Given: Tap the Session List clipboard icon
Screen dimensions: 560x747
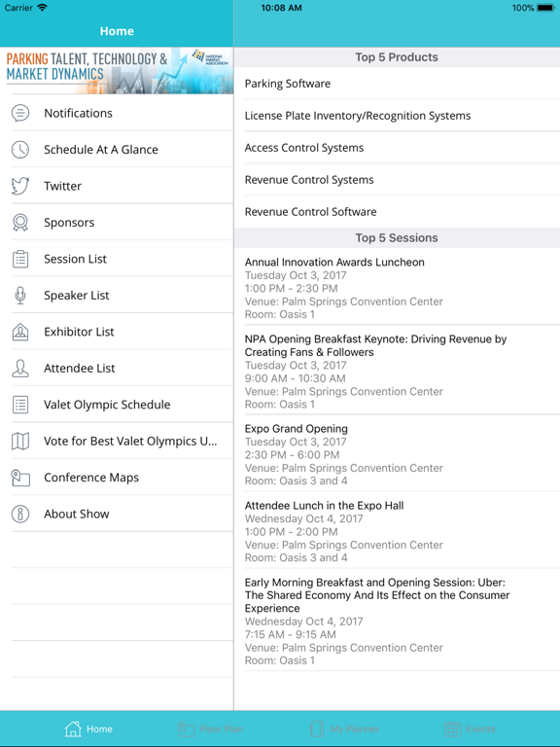Looking at the screenshot, I should tap(20, 259).
